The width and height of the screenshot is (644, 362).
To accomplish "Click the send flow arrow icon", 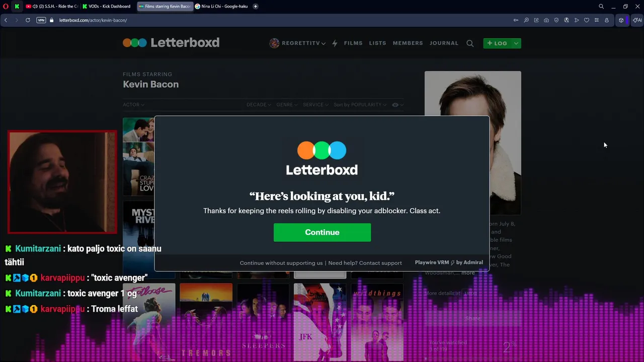I will [x=577, y=20].
